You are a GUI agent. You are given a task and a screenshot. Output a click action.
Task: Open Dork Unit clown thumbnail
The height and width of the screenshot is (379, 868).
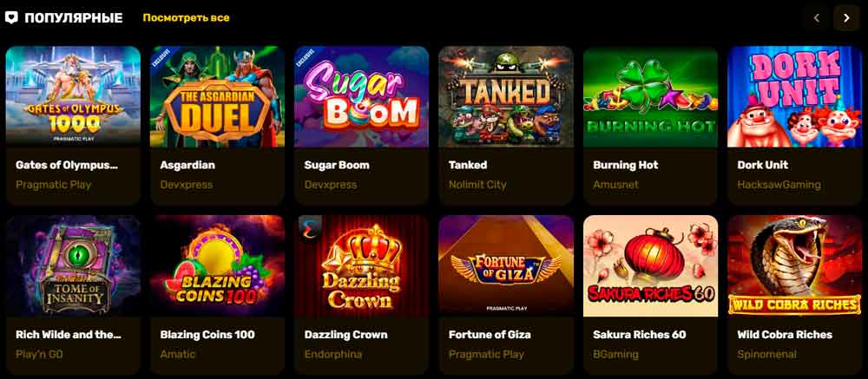coord(795,97)
